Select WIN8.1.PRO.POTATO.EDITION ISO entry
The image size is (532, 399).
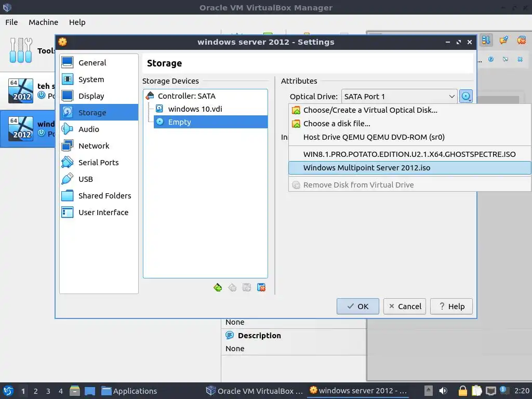pos(409,154)
